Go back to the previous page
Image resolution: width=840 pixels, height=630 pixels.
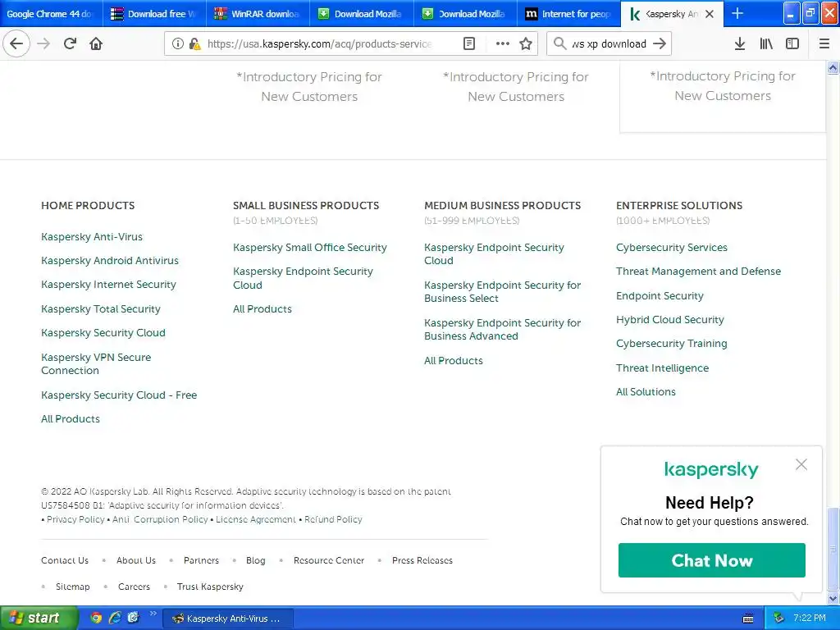click(16, 43)
